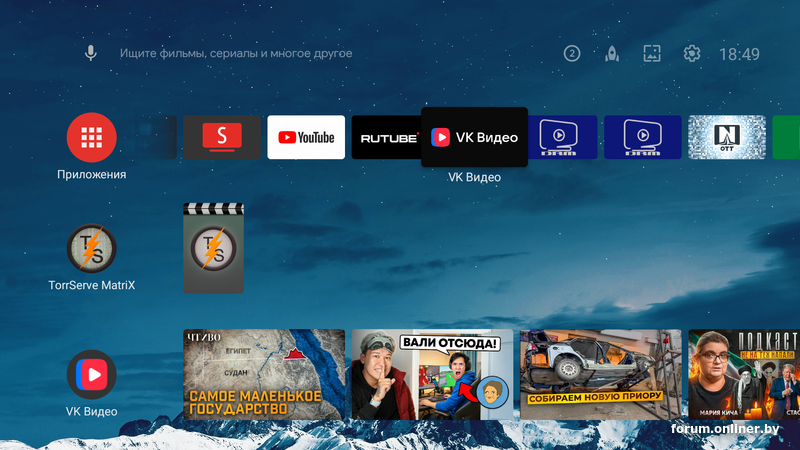Click the 18:49 clock
The image size is (800, 450).
pos(739,54)
